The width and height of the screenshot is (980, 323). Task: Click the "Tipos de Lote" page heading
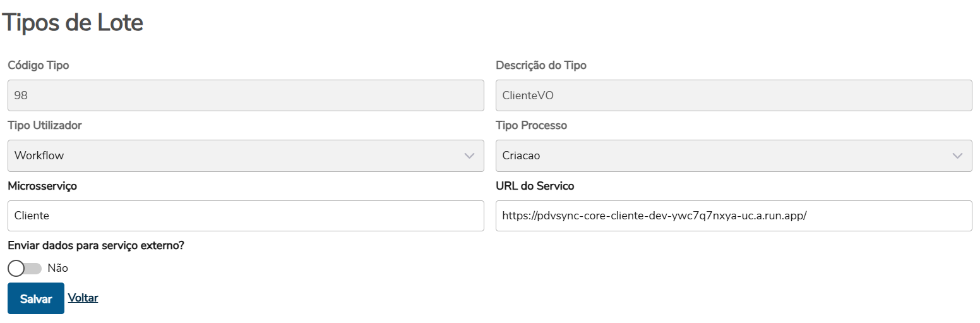coord(73,23)
